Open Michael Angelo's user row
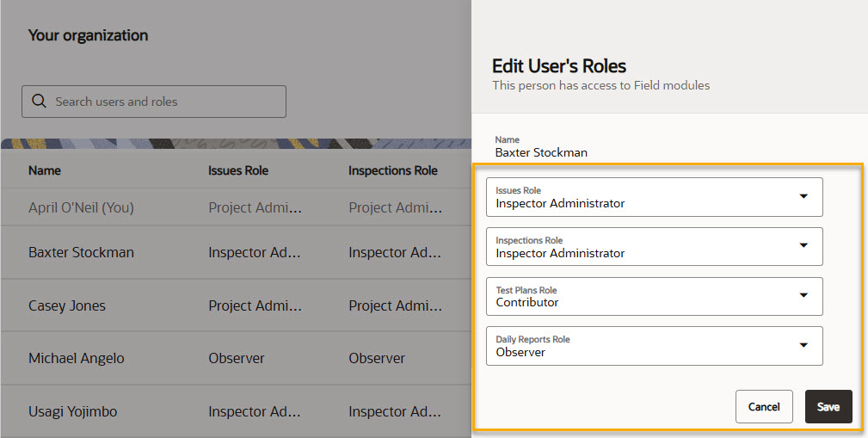868x438 pixels. (76, 358)
